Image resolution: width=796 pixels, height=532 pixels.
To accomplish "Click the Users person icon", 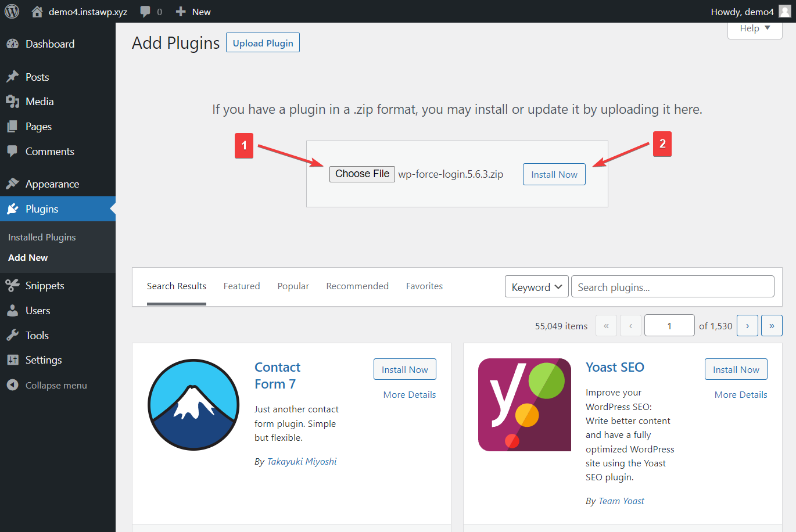I will (13, 311).
